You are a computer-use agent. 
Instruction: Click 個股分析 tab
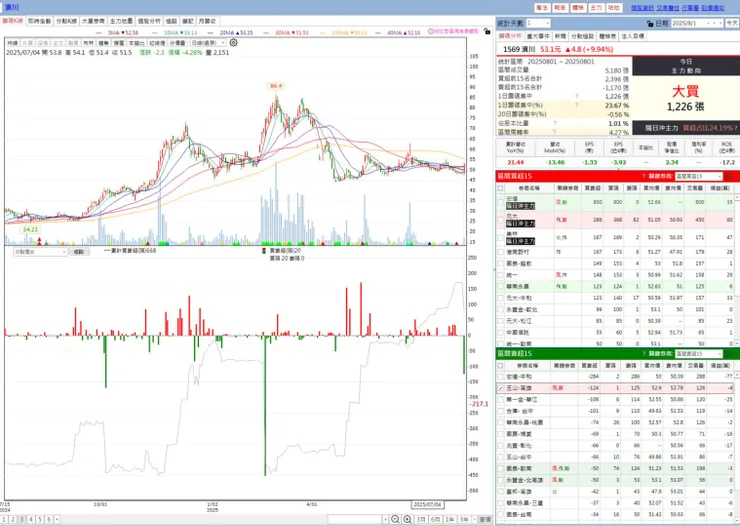(149, 21)
